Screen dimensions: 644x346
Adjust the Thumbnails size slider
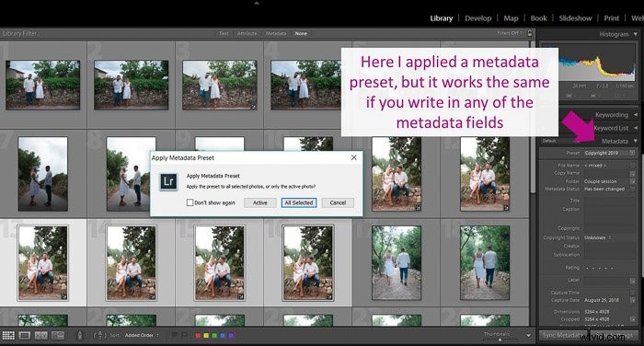coord(500,340)
